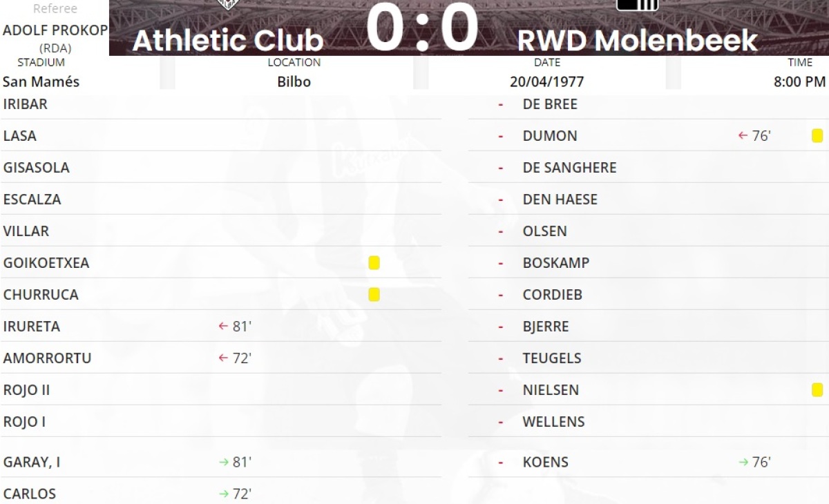This screenshot has height=504, width=829.
Task: Click Koens's green substitution-on arrow
Action: click(743, 463)
